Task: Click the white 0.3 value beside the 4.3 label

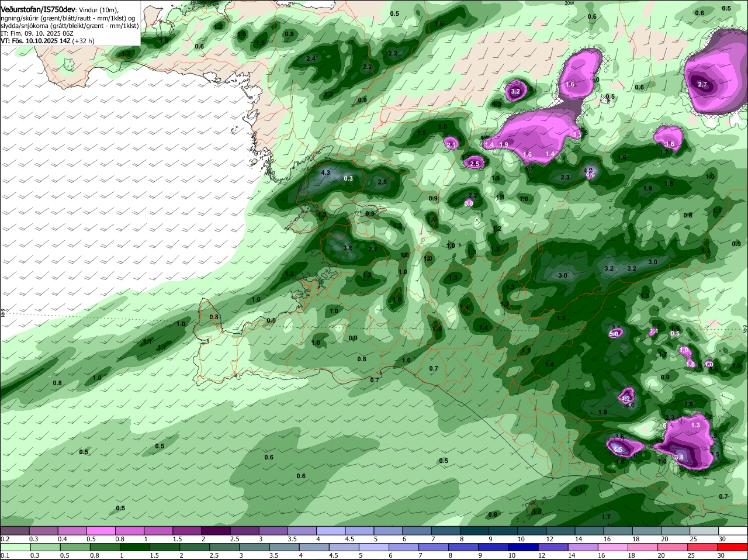Action: [x=348, y=178]
